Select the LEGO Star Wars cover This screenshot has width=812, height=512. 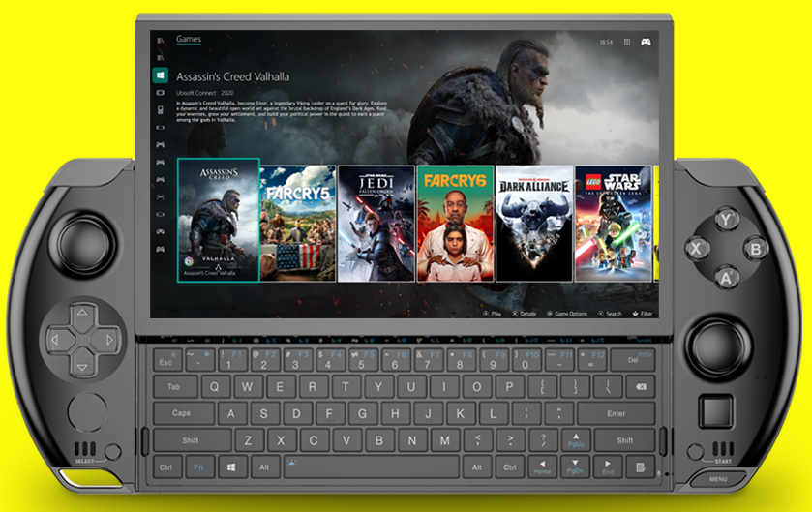tap(614, 224)
